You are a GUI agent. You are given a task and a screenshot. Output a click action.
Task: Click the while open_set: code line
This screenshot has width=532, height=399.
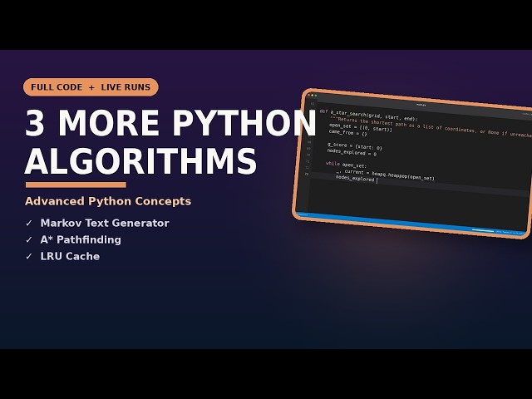346,165
